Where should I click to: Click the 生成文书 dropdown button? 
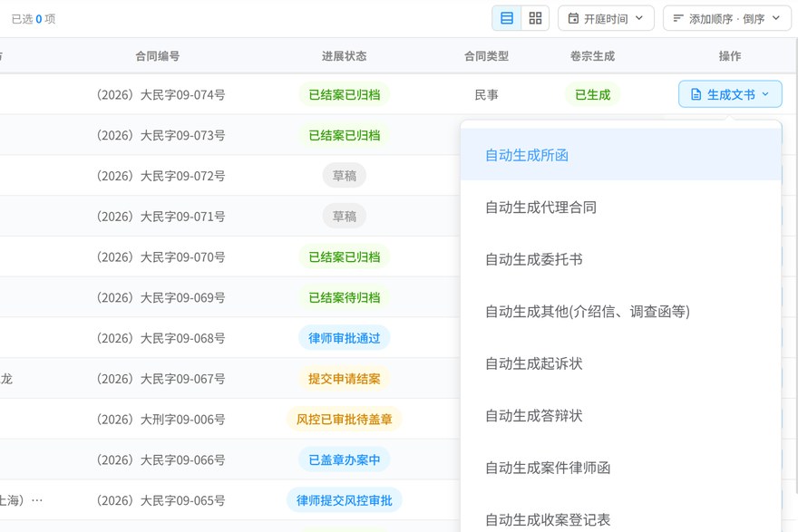click(730, 94)
